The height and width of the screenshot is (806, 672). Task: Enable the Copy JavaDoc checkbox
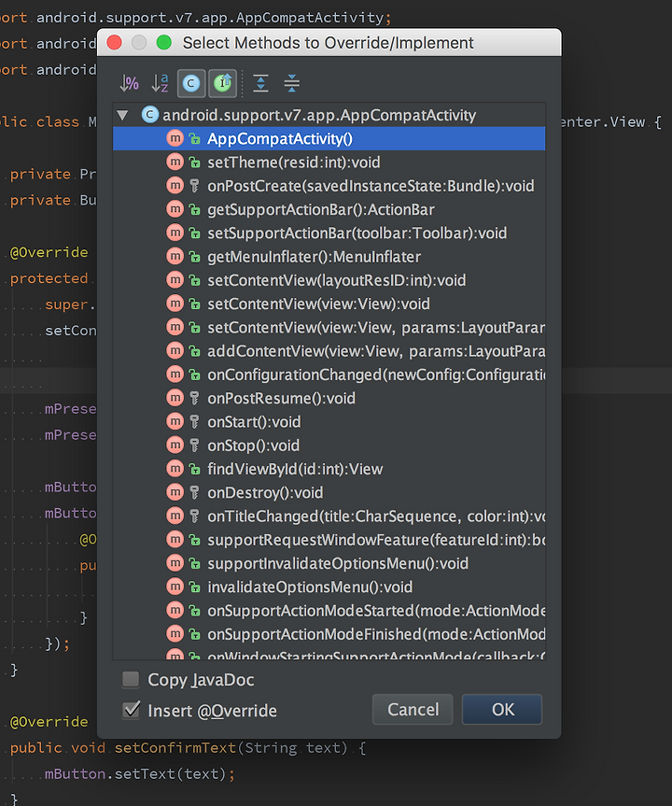point(131,680)
